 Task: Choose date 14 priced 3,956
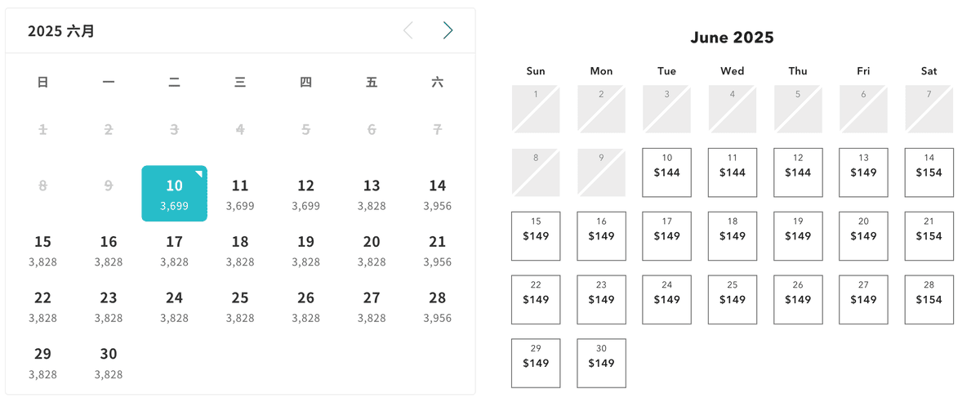click(x=438, y=194)
